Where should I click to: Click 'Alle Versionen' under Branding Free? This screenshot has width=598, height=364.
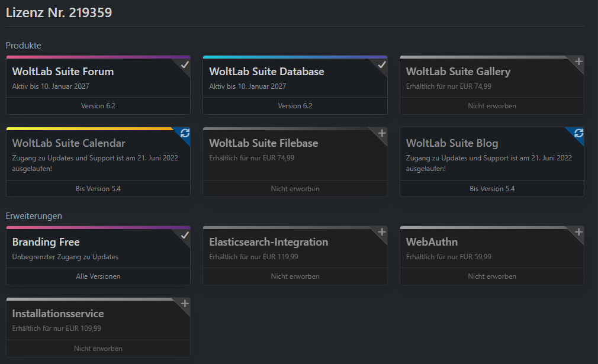(x=98, y=276)
